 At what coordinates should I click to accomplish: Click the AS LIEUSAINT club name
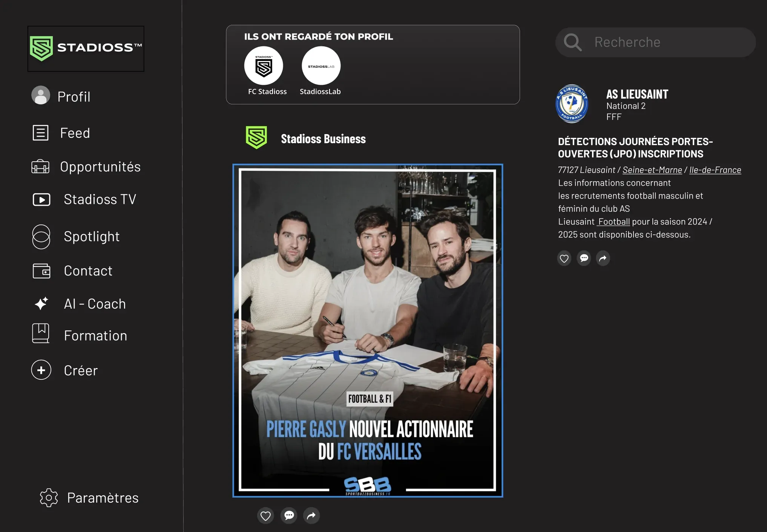(637, 94)
